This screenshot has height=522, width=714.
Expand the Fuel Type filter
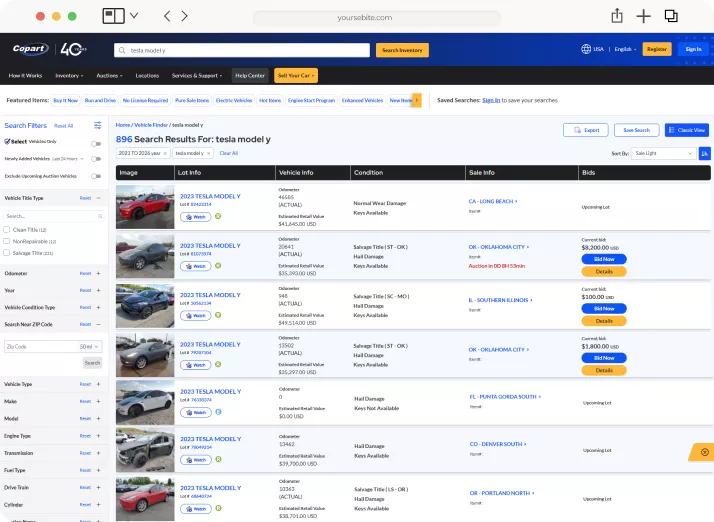point(98,470)
